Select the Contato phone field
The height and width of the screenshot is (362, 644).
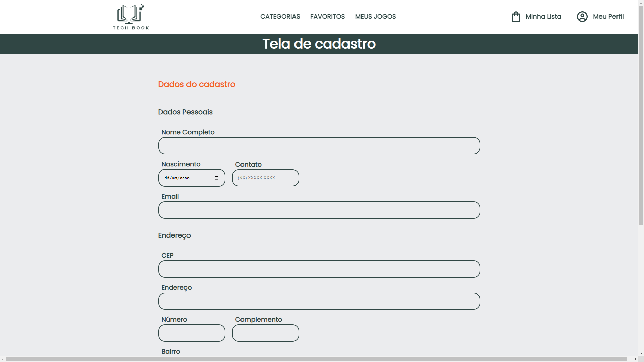click(265, 178)
